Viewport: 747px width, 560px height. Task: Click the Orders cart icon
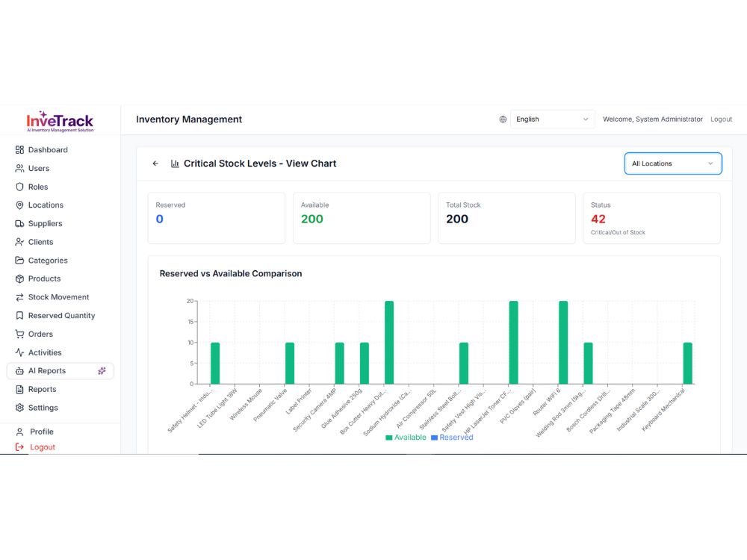19,335
